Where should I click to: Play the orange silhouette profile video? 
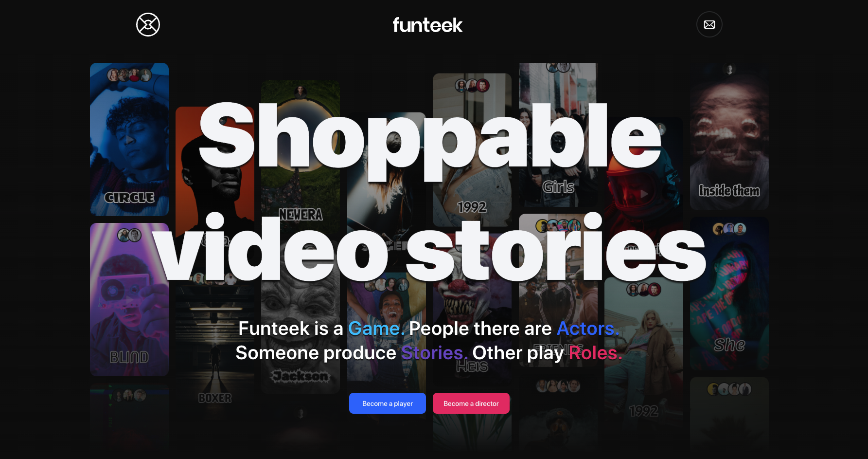coord(215,184)
